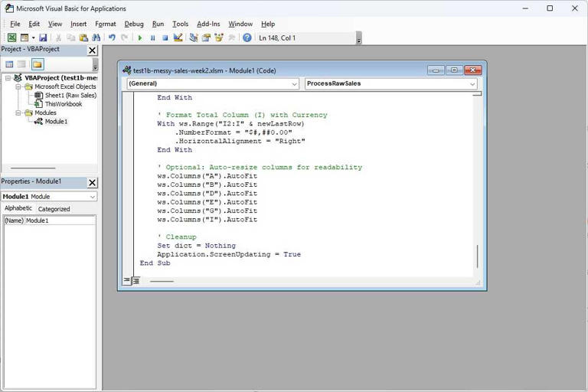Close the Properties - Module1 pane
588x392 pixels.
click(92, 183)
